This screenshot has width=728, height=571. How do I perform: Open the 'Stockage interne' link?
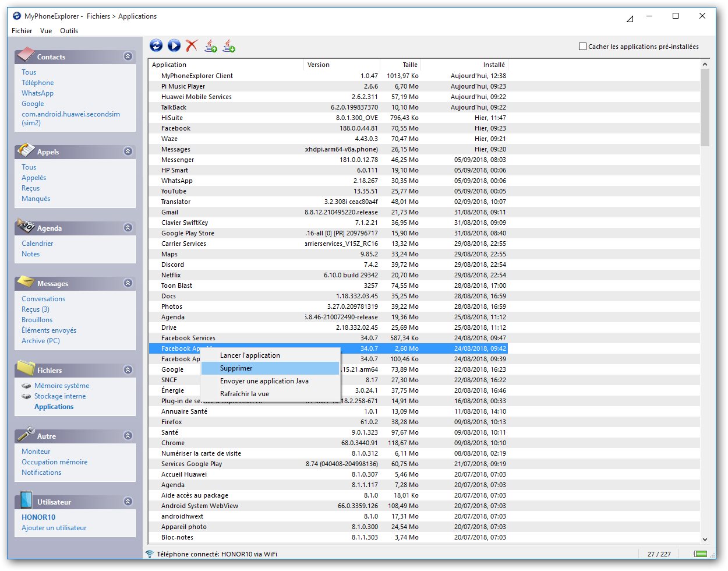59,396
